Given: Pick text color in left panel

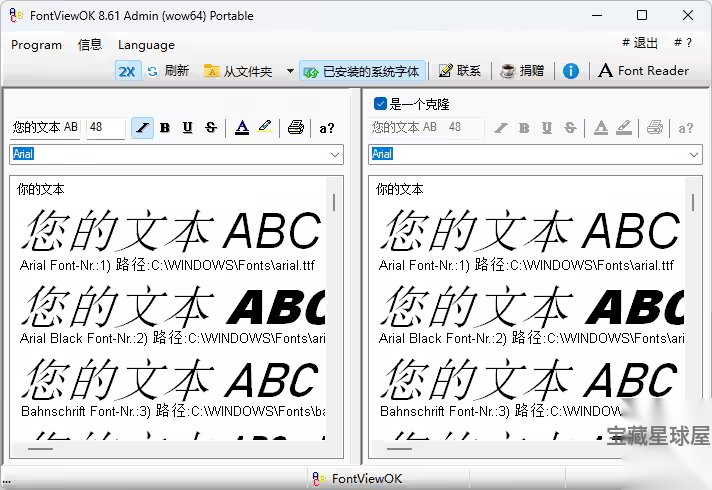Looking at the screenshot, I should coord(242,128).
